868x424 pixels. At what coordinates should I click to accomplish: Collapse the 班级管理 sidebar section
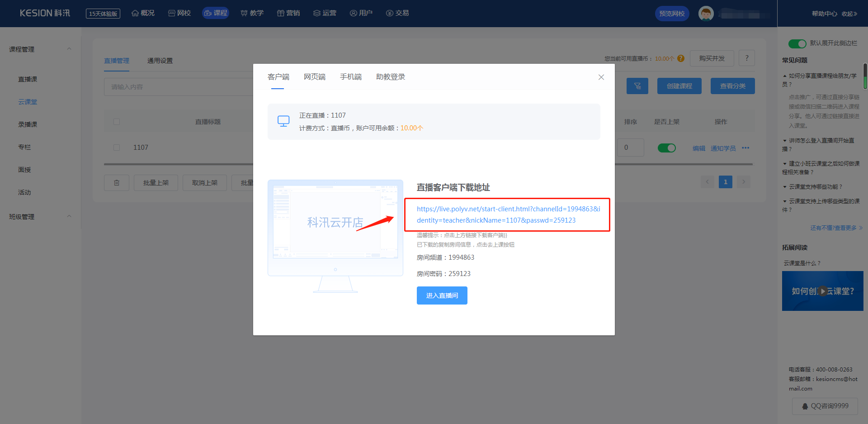click(x=69, y=216)
